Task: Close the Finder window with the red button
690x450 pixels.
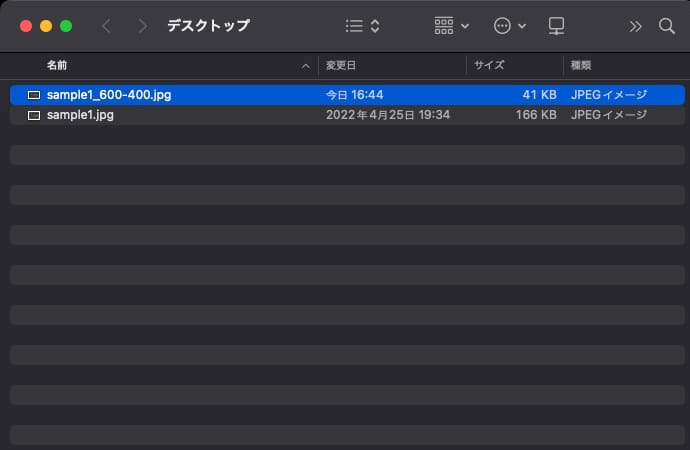Action: click(26, 26)
